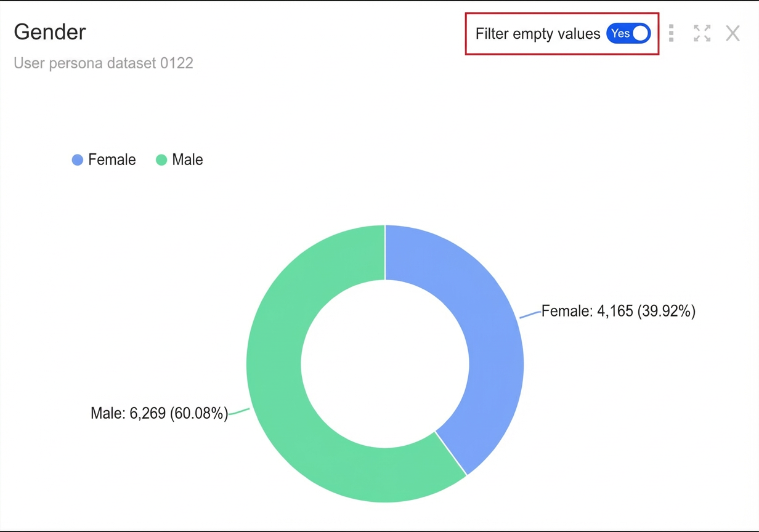The width and height of the screenshot is (759, 532).
Task: Click the Gender chart title
Action: tap(50, 32)
